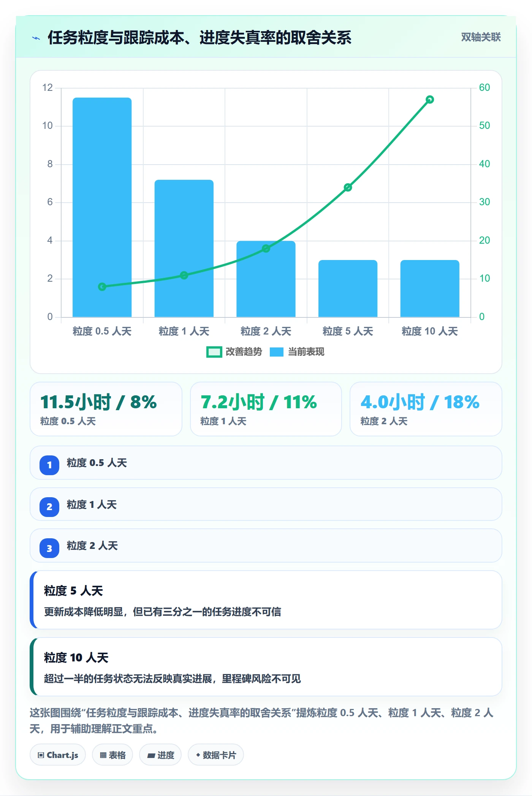Open the 粒度 10 人天 note card
The width and height of the screenshot is (532, 796).
(266, 667)
